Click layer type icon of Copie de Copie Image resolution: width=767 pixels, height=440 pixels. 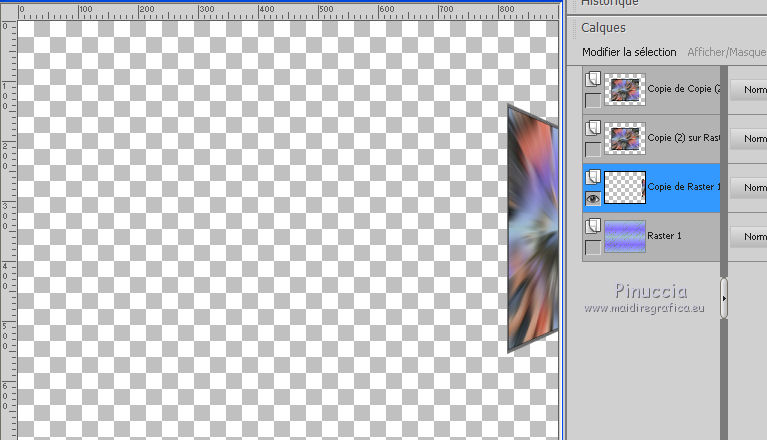(593, 79)
